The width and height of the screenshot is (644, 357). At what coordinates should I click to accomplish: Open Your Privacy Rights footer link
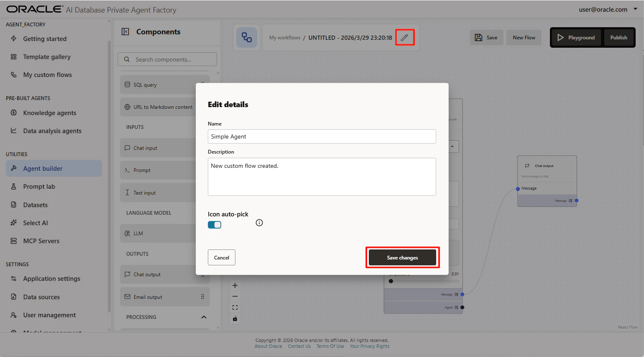click(370, 346)
